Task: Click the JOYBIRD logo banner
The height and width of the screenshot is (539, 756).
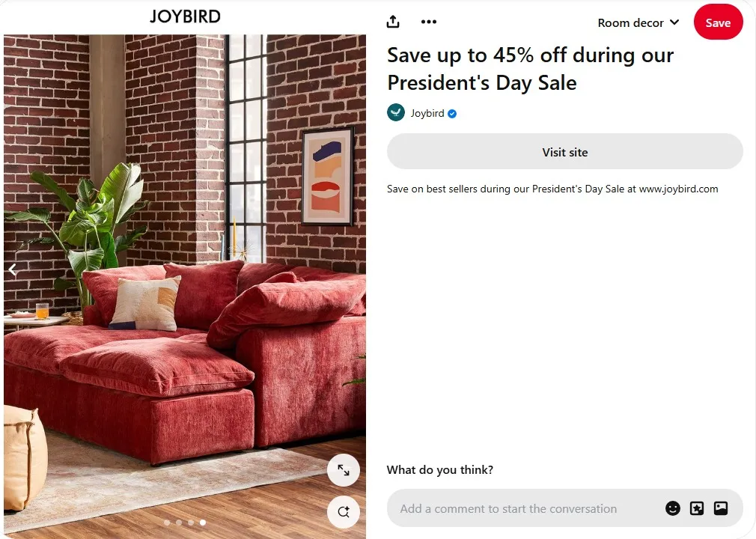Action: [185, 16]
